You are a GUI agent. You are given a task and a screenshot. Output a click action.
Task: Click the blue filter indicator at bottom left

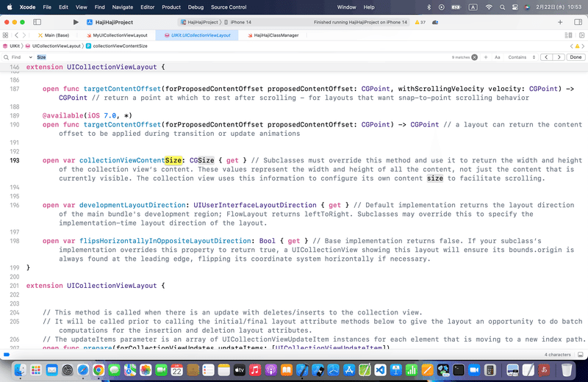[x=7, y=354]
